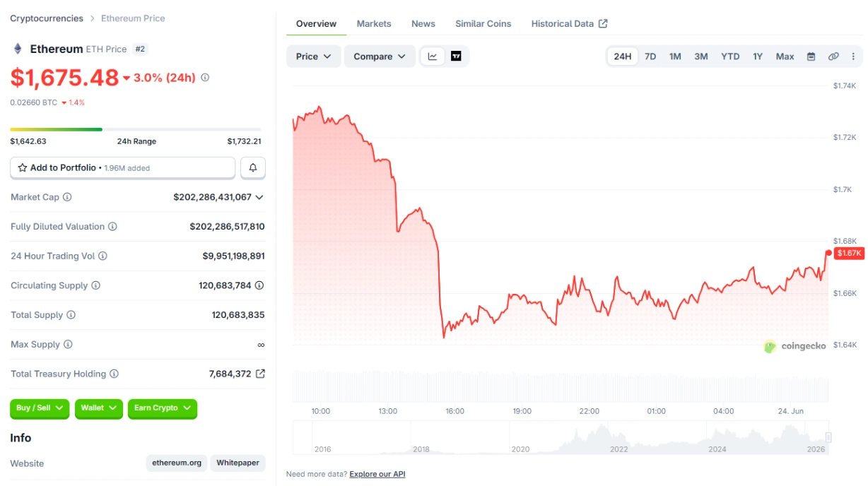The width and height of the screenshot is (868, 486).
Task: Click the 24h high value $1,732.21
Action: tap(245, 141)
